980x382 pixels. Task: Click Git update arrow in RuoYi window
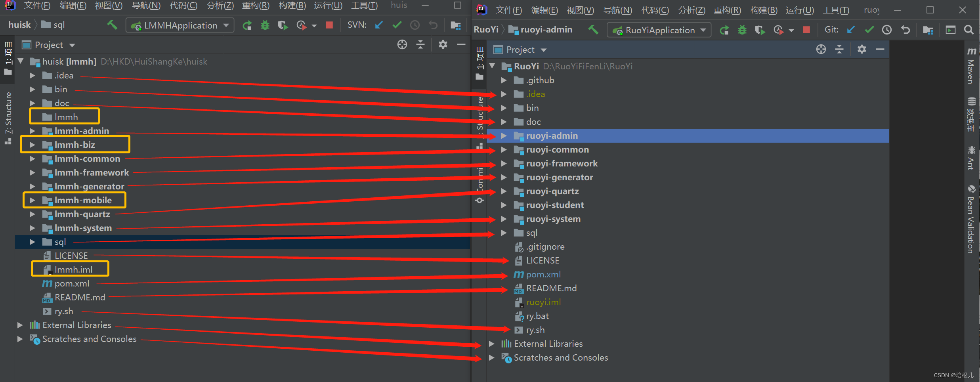point(850,30)
